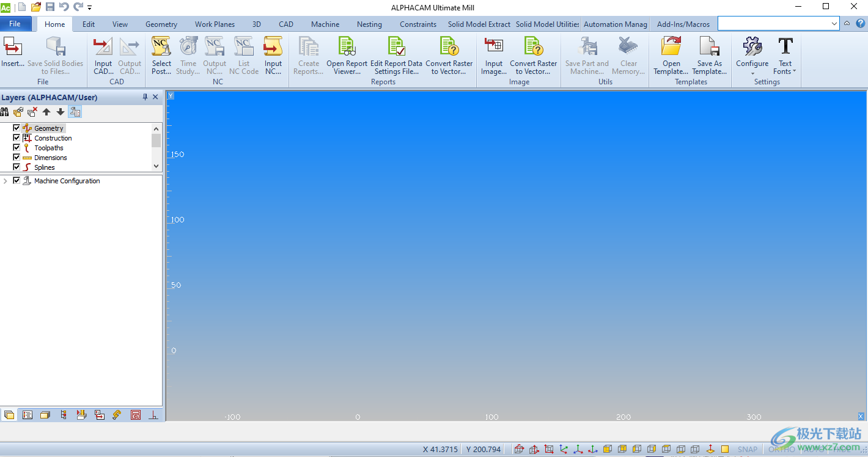Click the Layers tab icon at panel bottom
The height and width of the screenshot is (457, 868).
pos(9,415)
